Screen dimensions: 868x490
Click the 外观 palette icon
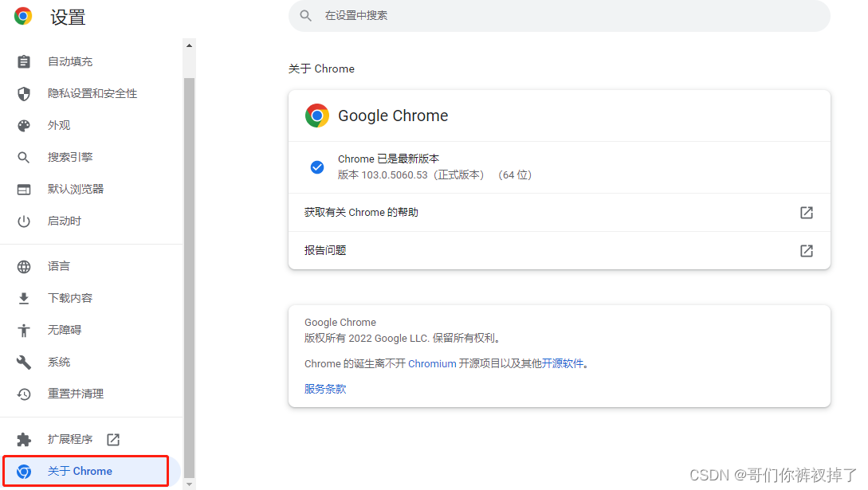24,126
